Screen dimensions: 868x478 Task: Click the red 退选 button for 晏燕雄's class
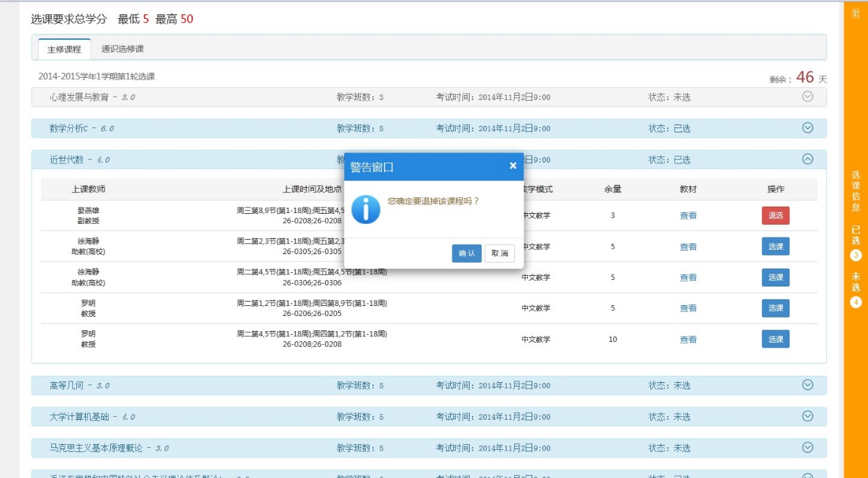pyautogui.click(x=775, y=215)
